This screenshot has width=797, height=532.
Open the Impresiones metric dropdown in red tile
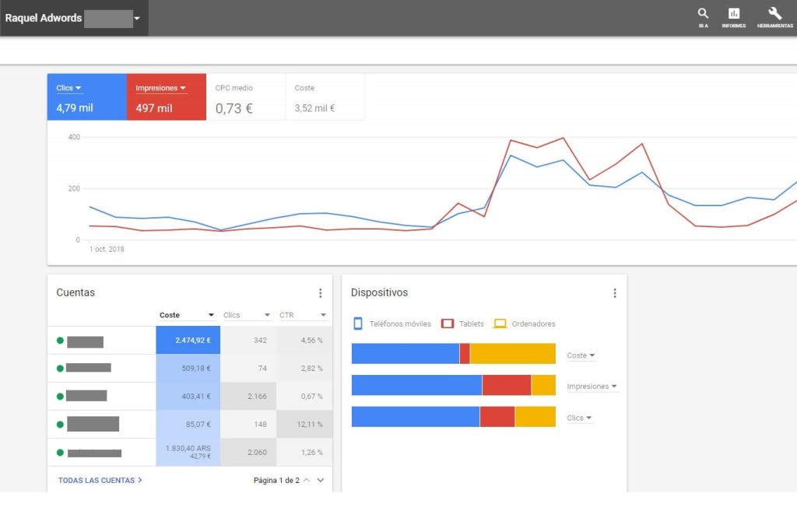click(183, 89)
